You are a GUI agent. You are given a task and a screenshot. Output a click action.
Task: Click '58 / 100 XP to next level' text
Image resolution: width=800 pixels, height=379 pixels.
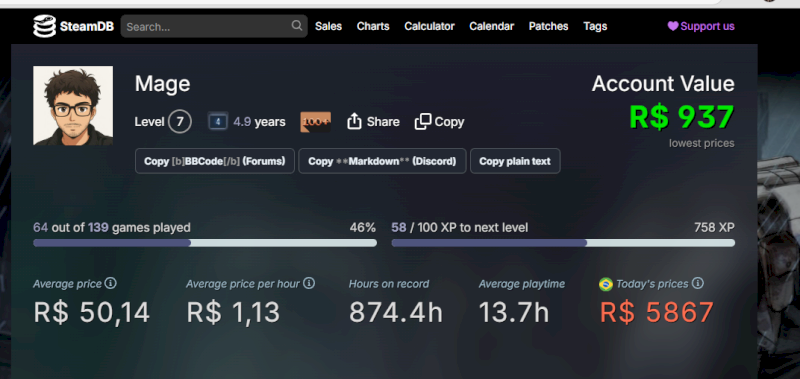[460, 228]
